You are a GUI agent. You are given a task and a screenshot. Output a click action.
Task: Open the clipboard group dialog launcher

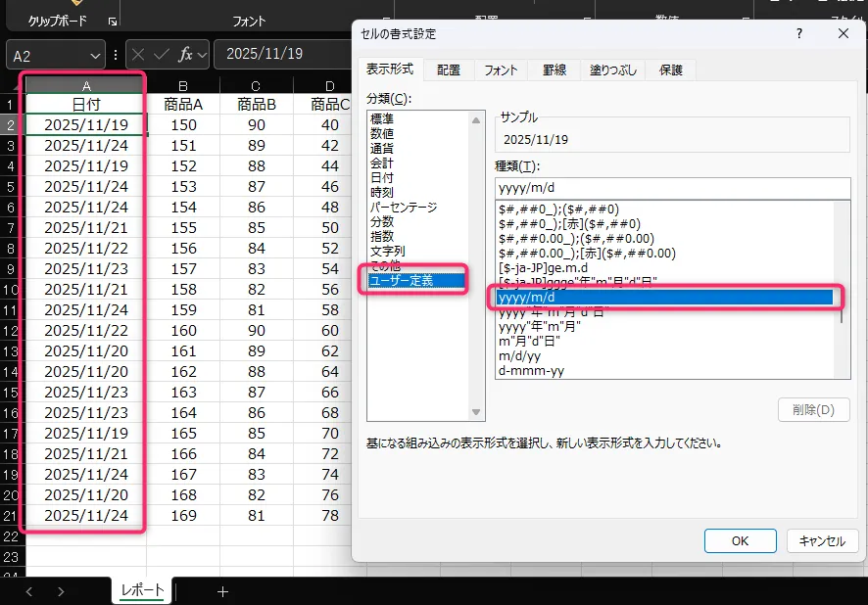(112, 22)
